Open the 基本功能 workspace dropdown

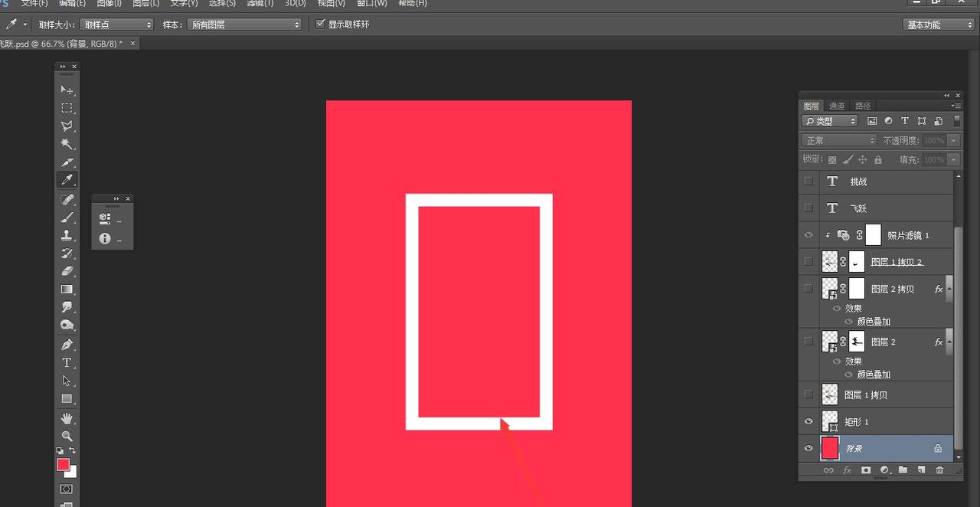point(938,25)
